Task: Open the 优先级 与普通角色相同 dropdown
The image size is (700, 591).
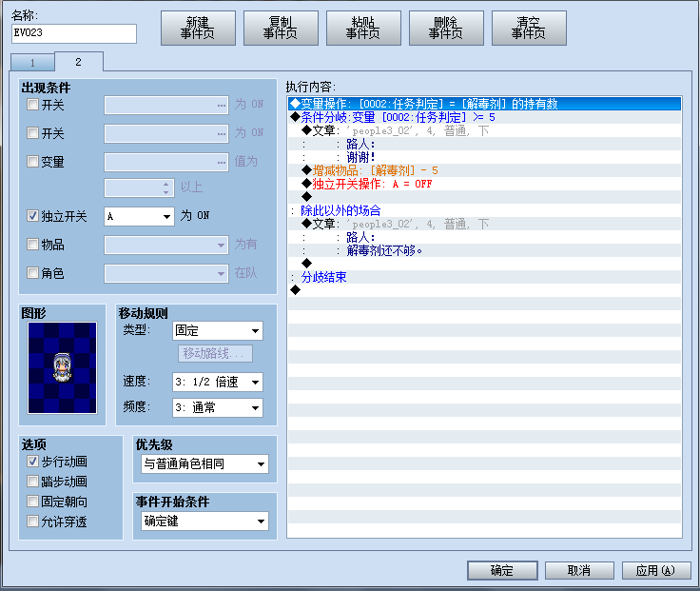Action: point(204,464)
